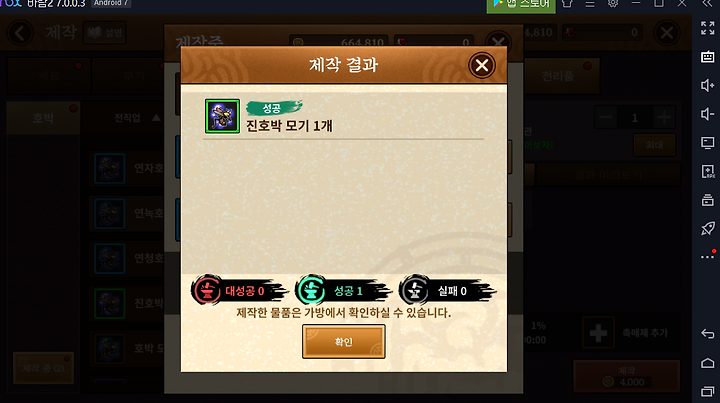Viewport: 720px width, 403px height.
Task: Open more options via three dots icon
Action: tap(707, 257)
